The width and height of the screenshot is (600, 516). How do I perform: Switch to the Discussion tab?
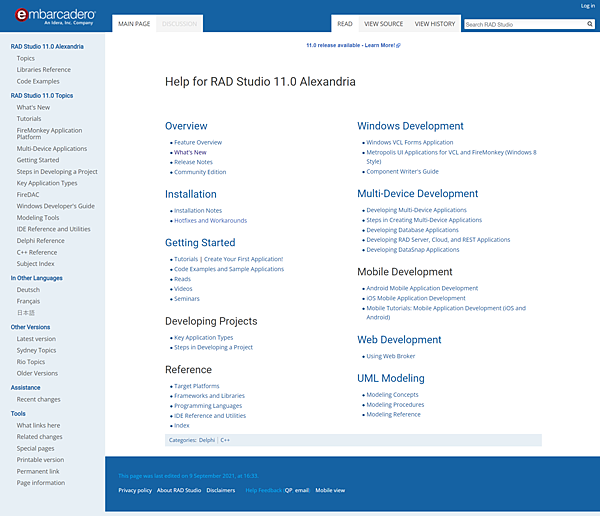pos(179,24)
